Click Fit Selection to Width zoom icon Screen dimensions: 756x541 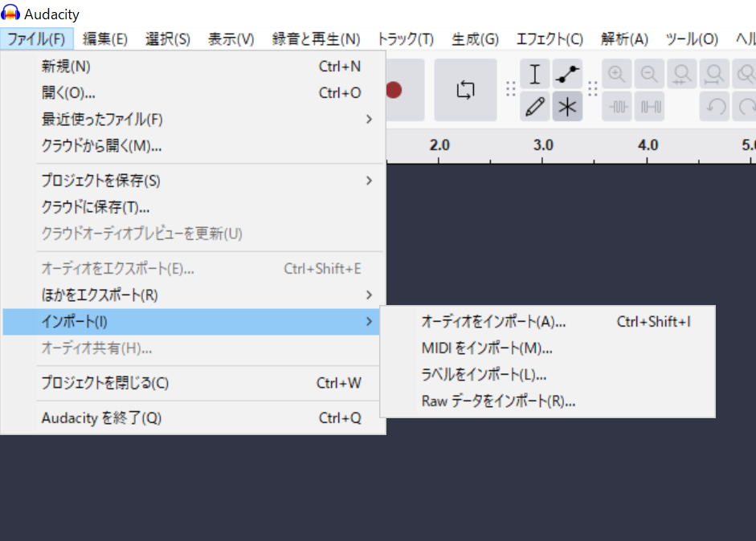click(x=682, y=74)
